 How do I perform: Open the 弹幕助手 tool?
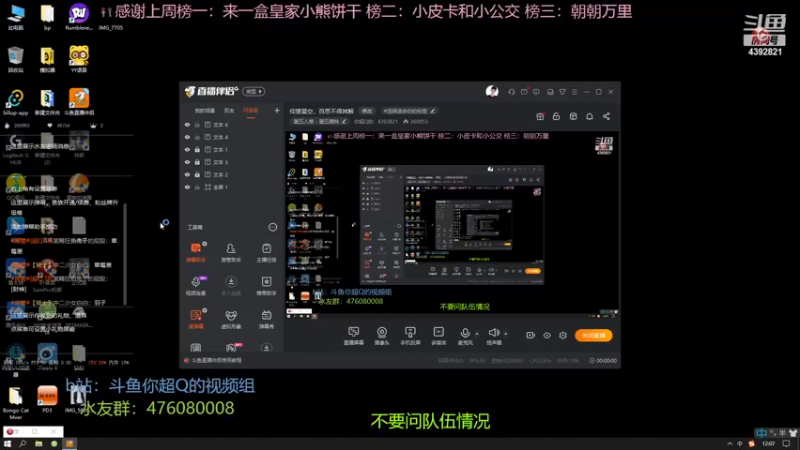(196, 252)
